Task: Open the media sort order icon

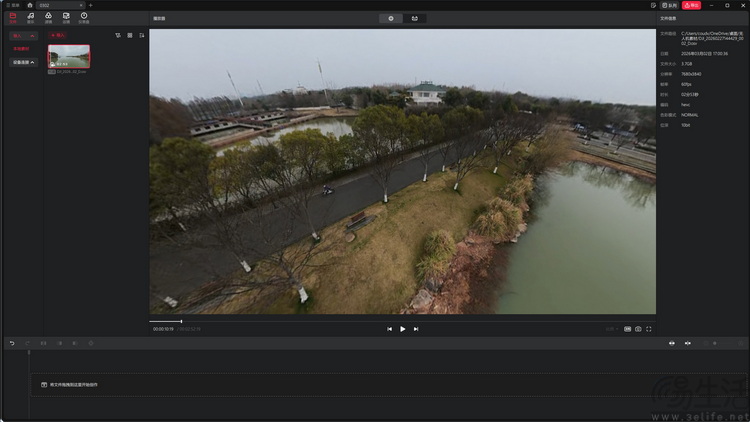Action: [142, 35]
